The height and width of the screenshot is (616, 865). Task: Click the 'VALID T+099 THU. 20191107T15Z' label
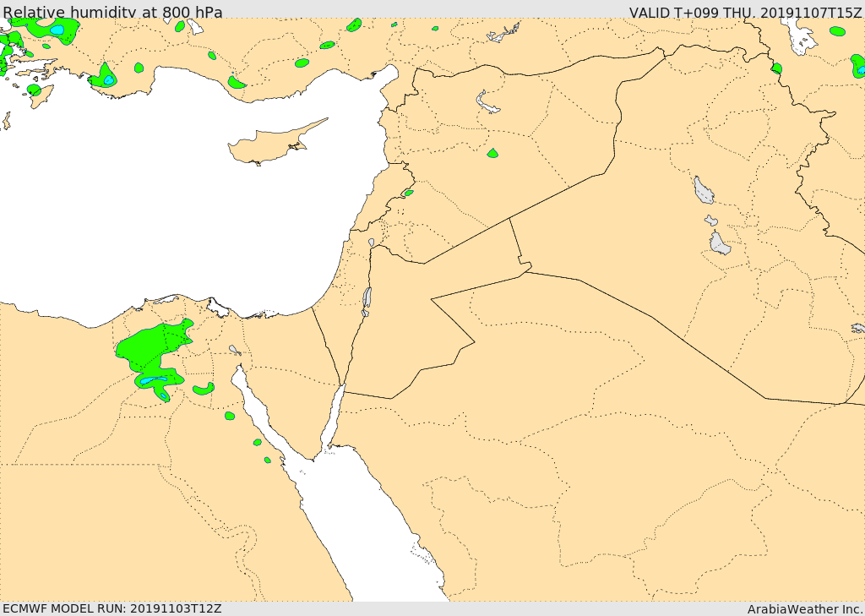[745, 12]
